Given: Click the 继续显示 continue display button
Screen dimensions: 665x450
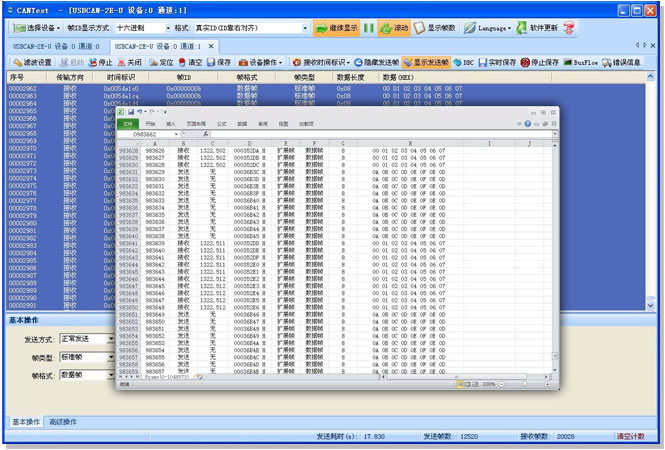Looking at the screenshot, I should (x=335, y=28).
